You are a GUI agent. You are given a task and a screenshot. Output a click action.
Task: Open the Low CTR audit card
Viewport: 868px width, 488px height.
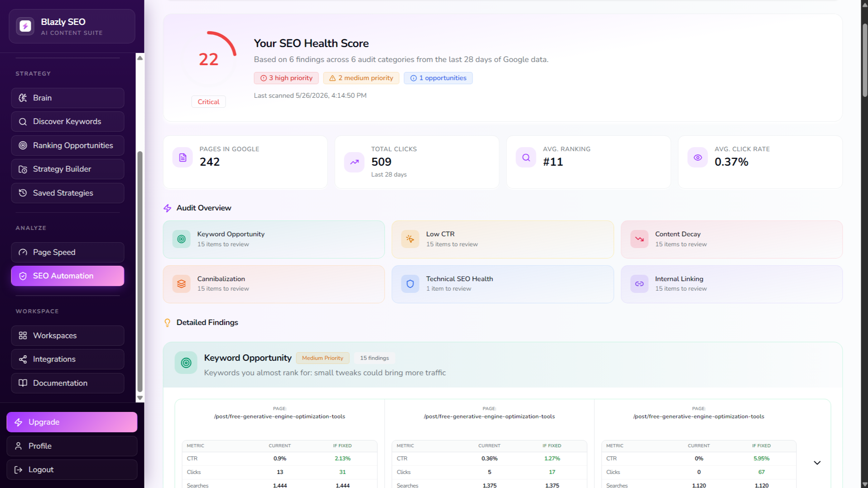[x=502, y=239]
